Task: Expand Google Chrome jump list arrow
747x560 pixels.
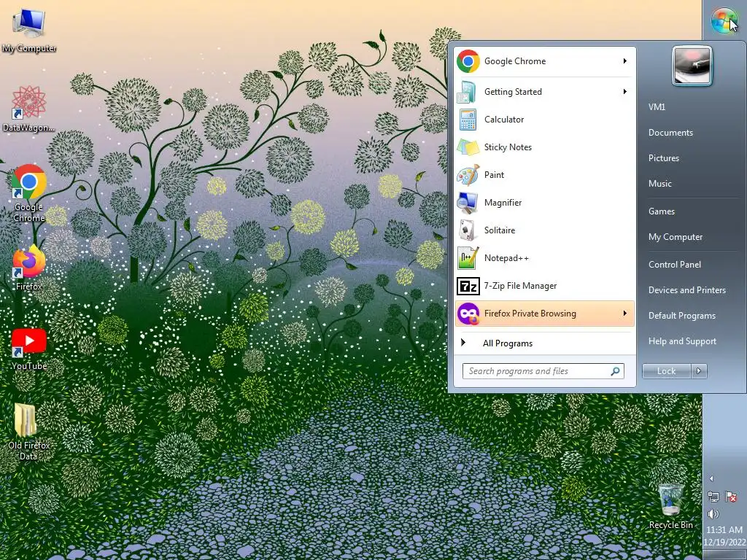Action: [x=624, y=61]
